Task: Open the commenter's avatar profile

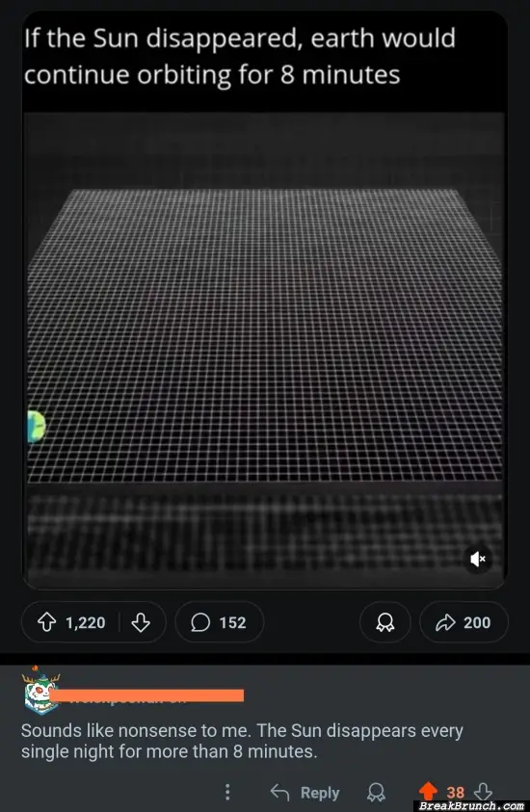Action: [x=40, y=691]
